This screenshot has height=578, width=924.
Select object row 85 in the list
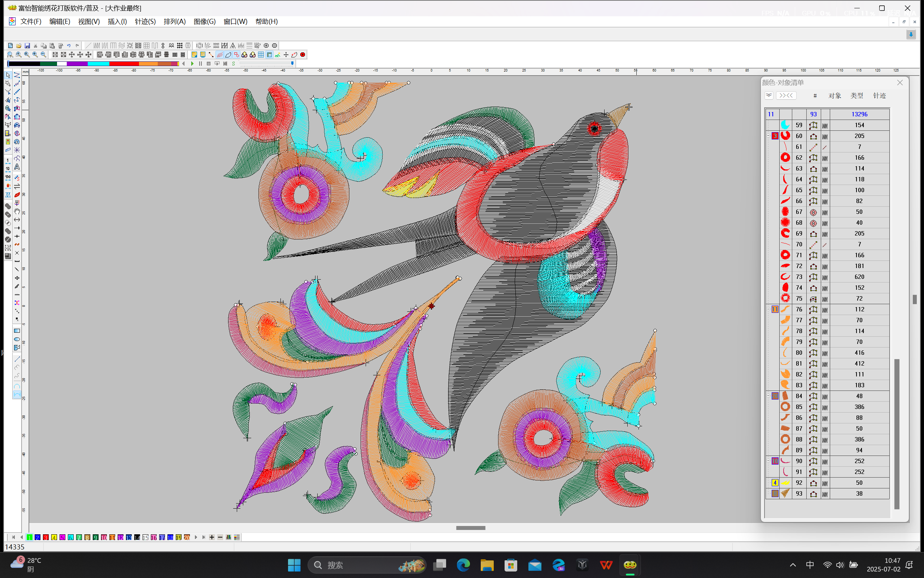[827, 407]
